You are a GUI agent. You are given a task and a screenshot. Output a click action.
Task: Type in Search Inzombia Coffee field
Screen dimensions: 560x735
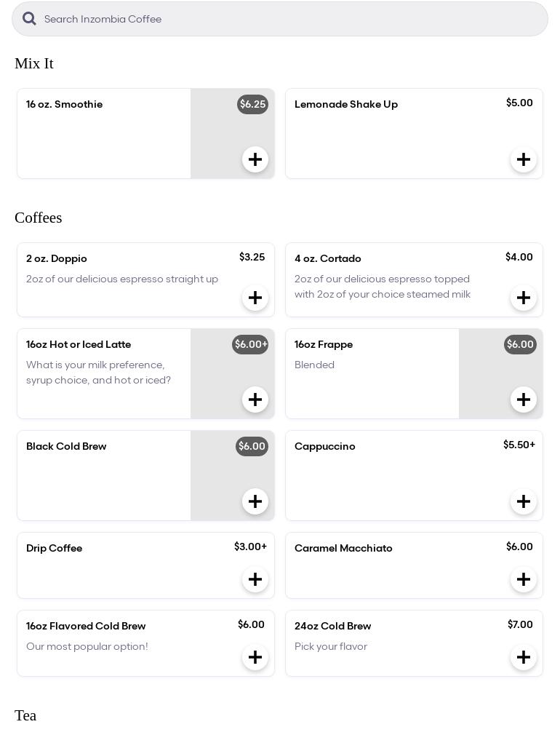tap(291, 19)
